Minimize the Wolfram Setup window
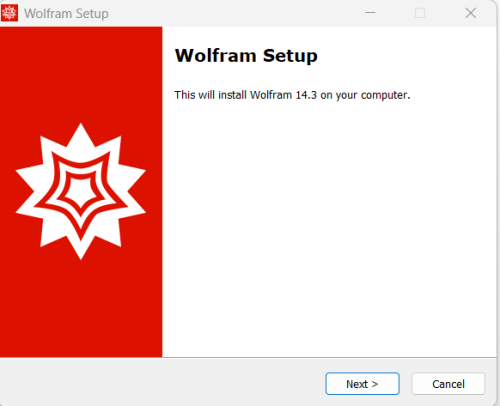The image size is (500, 406). point(370,13)
